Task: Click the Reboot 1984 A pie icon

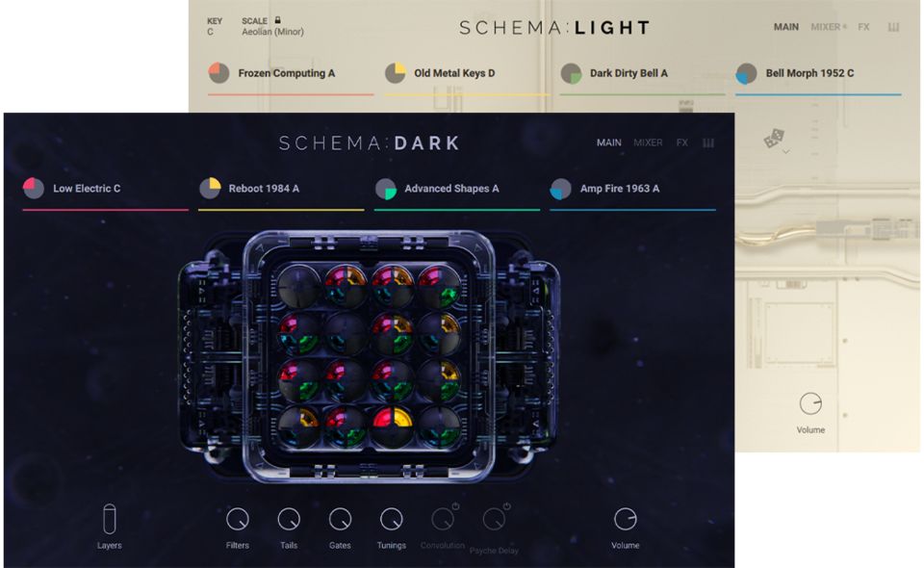Action: point(210,188)
